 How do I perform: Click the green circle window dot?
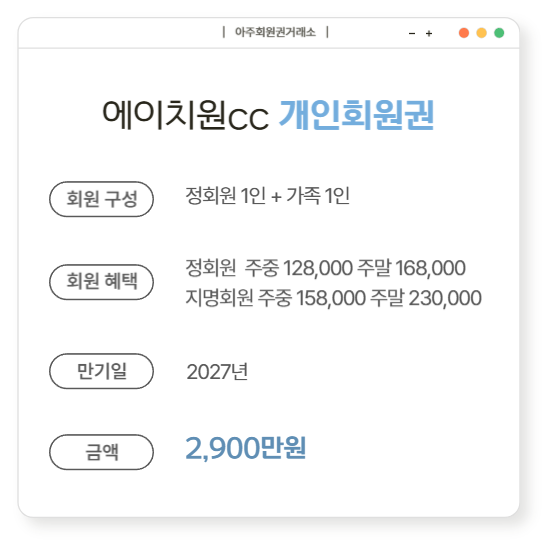tap(499, 33)
